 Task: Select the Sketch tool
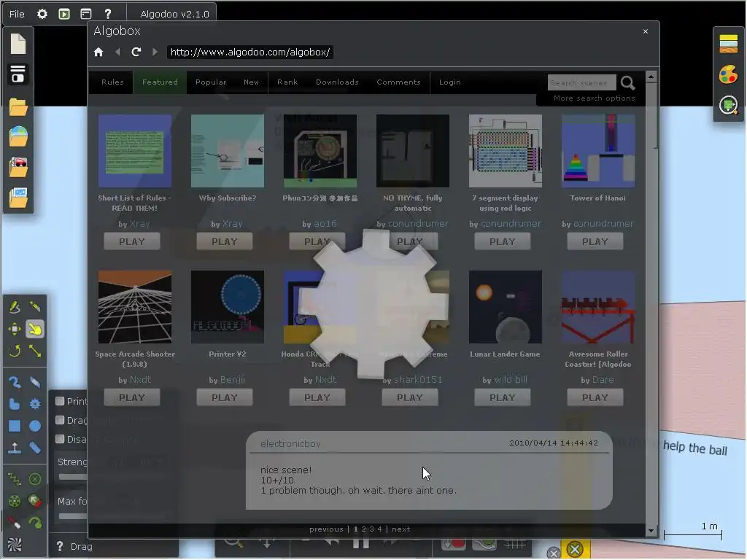(15, 307)
